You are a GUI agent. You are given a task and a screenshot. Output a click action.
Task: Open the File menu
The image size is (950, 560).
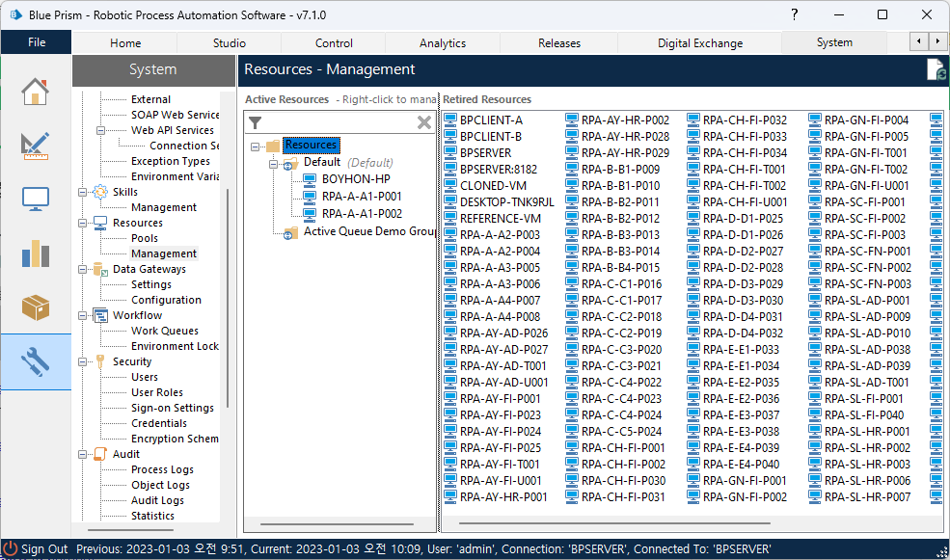(x=37, y=42)
